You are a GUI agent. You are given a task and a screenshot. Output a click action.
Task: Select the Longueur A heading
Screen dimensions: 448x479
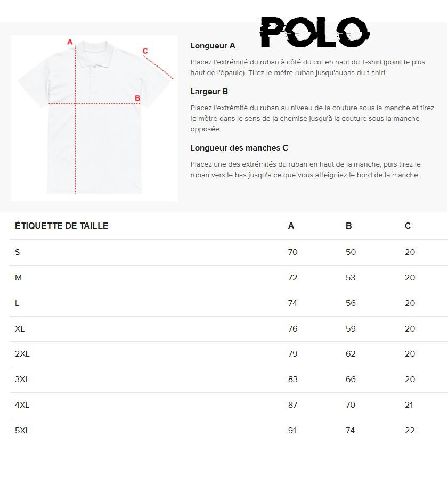pyautogui.click(x=213, y=46)
